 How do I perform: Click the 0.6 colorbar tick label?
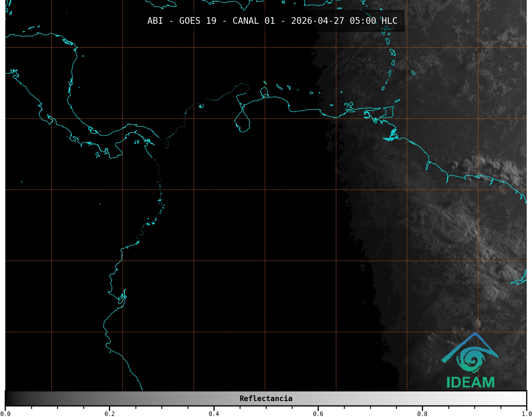(318, 414)
